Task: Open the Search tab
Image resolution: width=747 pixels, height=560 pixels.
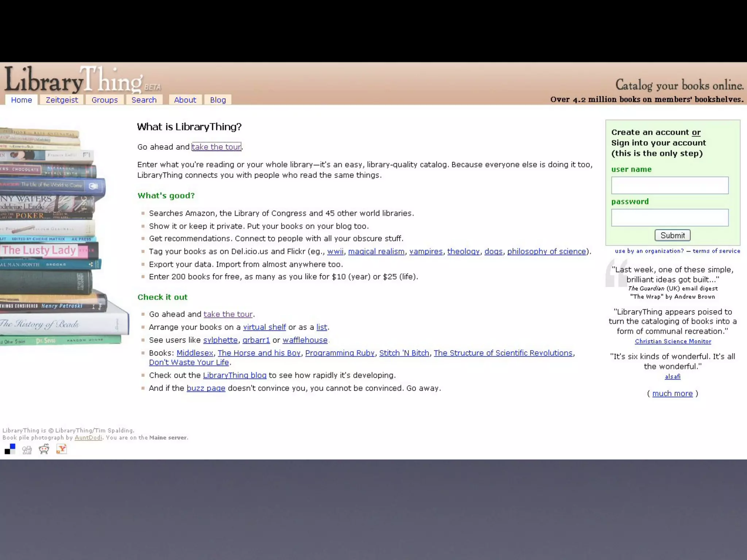Action: [x=144, y=100]
